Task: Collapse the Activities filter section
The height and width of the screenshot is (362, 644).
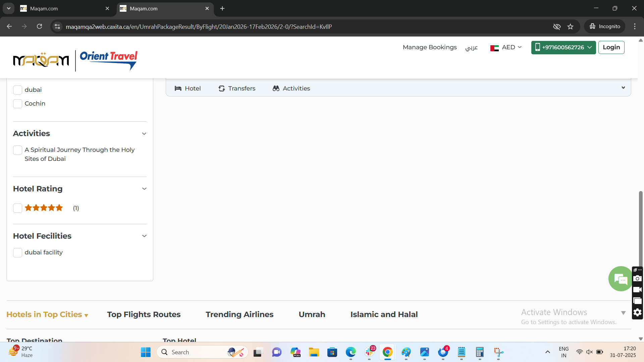Action: 144,134
